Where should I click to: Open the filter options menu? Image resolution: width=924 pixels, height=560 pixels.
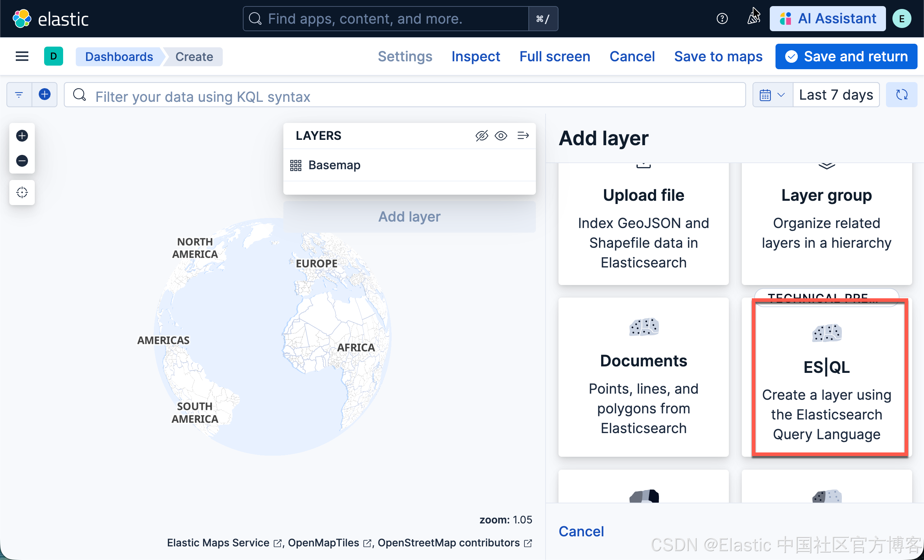point(19,94)
